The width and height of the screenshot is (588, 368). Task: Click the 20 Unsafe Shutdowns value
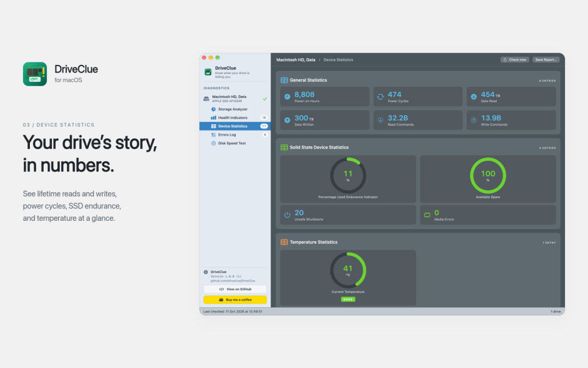[299, 213]
